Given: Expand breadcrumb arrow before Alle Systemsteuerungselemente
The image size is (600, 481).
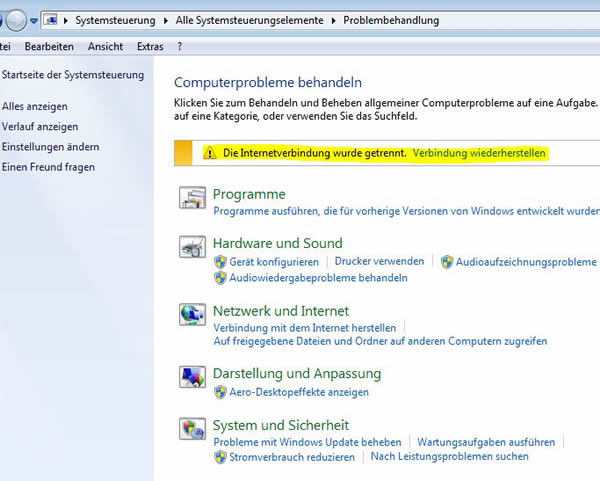Looking at the screenshot, I should tap(166, 20).
